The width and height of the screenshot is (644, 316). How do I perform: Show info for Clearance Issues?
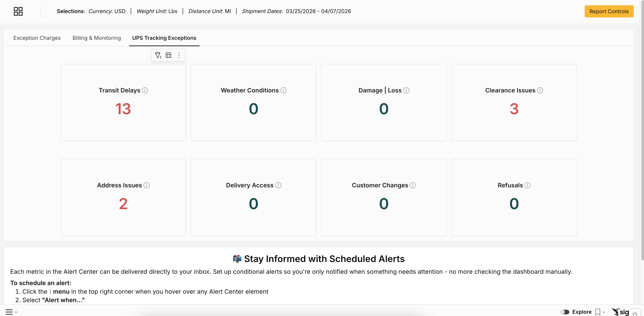coord(540,90)
